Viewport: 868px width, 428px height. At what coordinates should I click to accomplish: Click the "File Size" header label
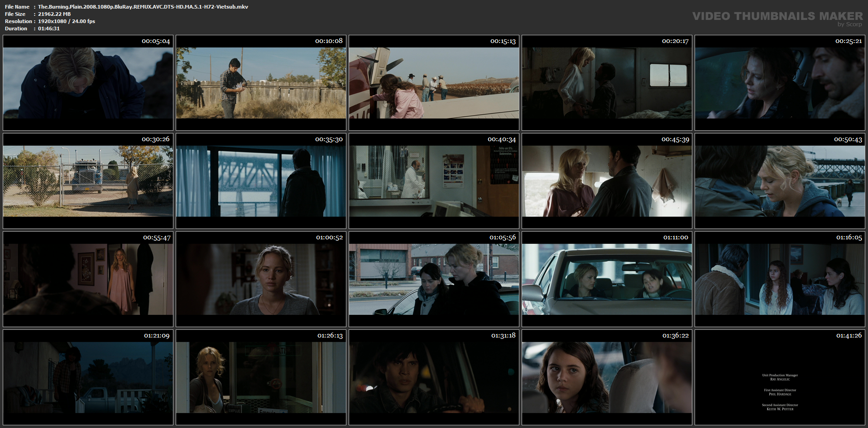pyautogui.click(x=15, y=14)
